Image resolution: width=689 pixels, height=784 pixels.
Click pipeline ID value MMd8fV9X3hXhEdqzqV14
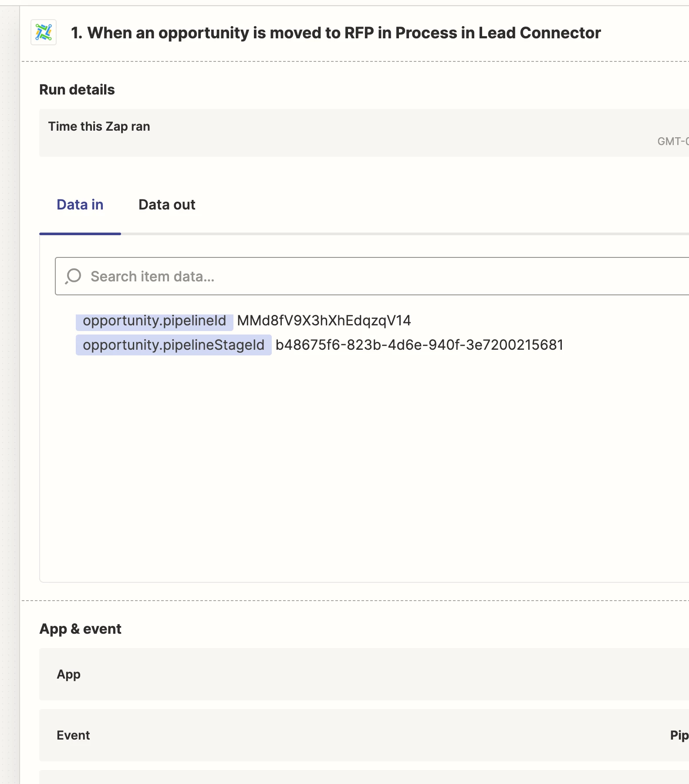click(x=324, y=321)
